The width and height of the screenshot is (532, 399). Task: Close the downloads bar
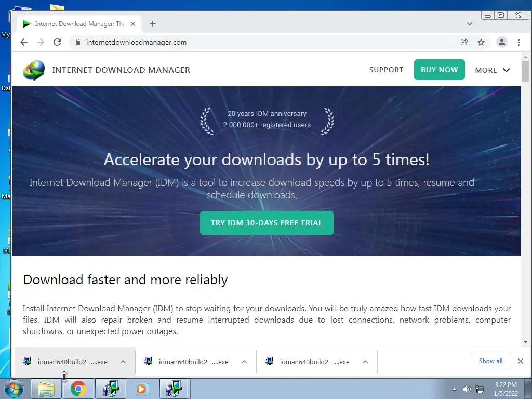[x=521, y=361]
